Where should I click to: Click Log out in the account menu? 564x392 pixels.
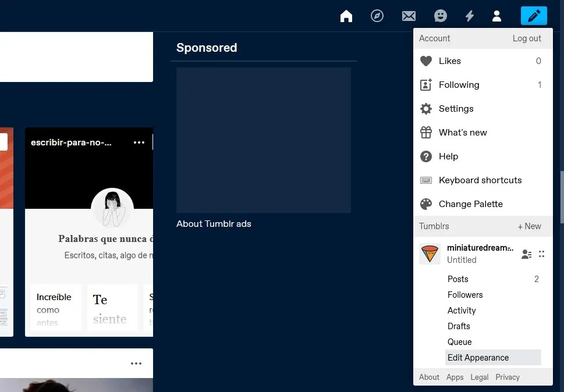526,38
